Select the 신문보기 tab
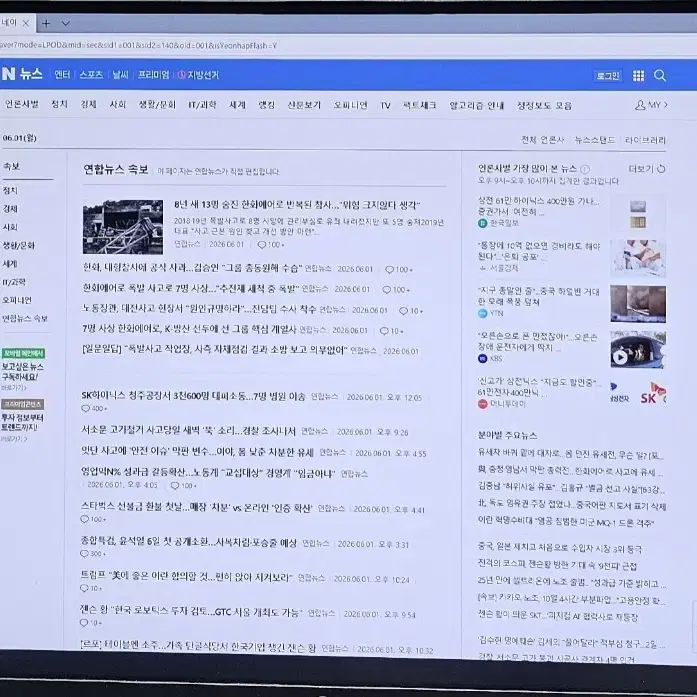This screenshot has height=697, width=697. tap(304, 105)
